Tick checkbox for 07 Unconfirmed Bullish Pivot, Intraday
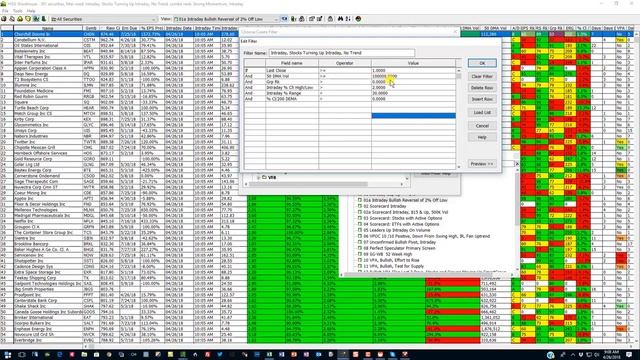 pos(360,242)
